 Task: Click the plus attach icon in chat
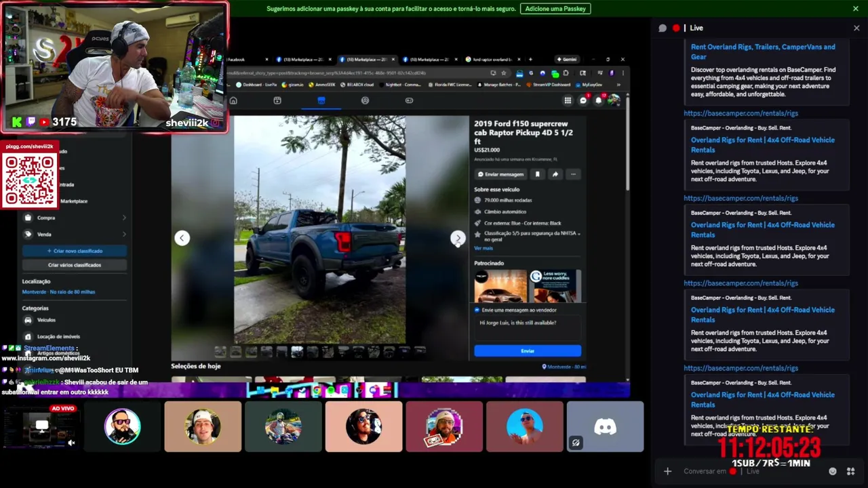(667, 471)
